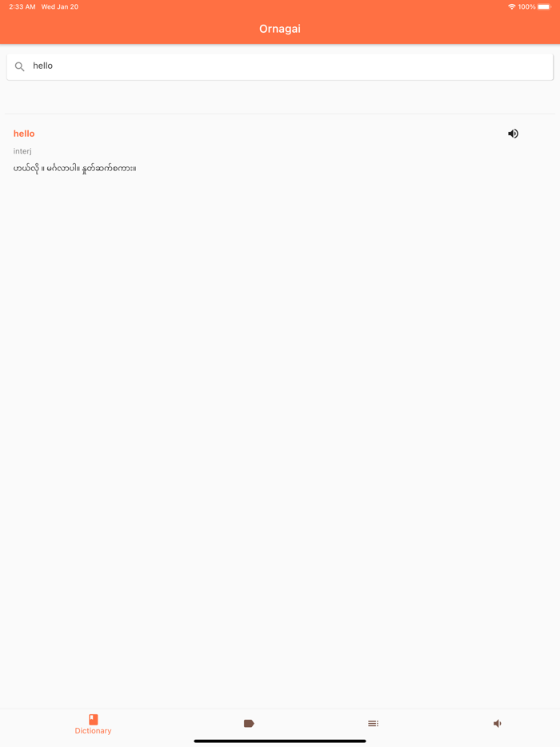The width and height of the screenshot is (560, 747).
Task: Open the tag-shaped favorites tab
Action: (249, 724)
